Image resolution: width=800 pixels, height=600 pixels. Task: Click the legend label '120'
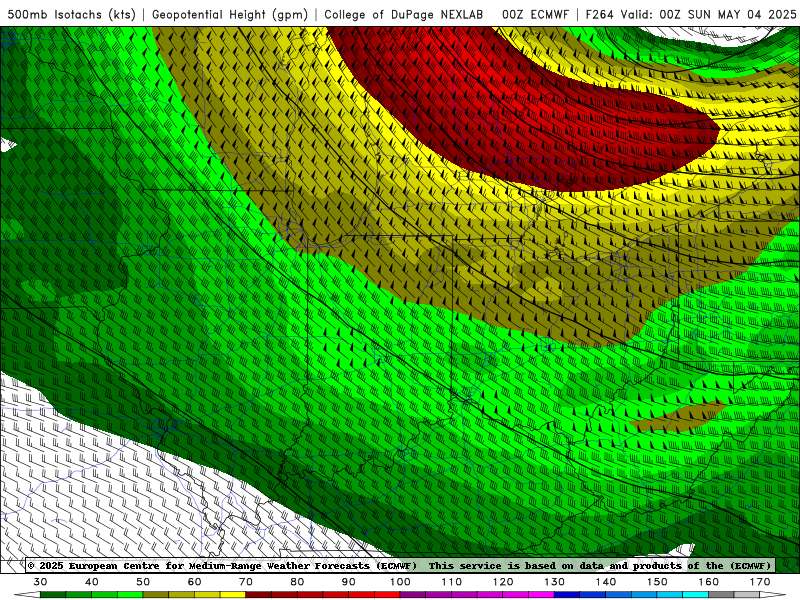(x=503, y=582)
